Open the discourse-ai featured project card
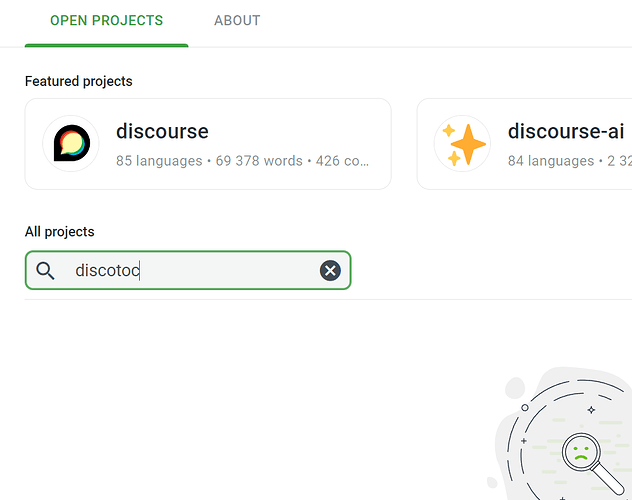This screenshot has height=500, width=632. coord(524,144)
